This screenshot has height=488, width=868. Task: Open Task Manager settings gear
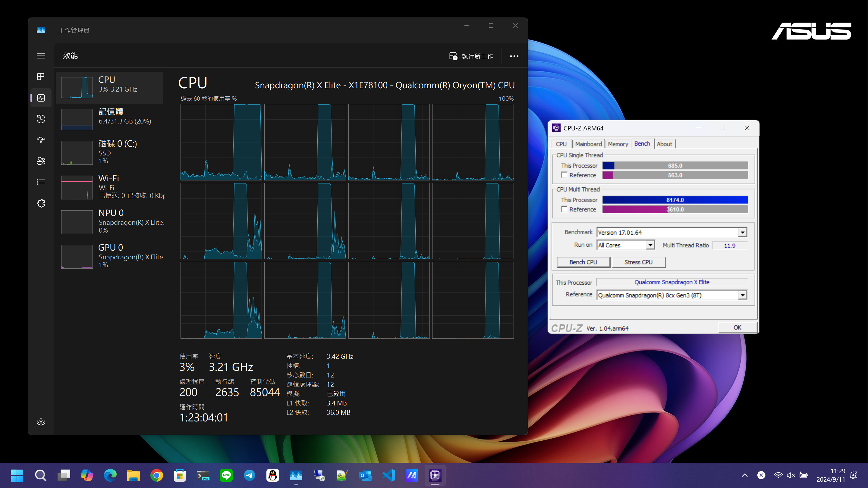(41, 422)
